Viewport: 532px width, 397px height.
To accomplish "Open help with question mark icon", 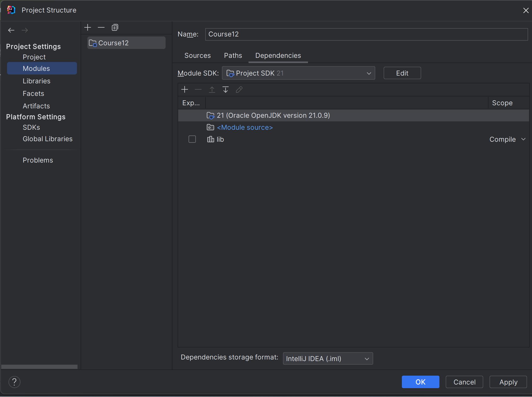I will 14,382.
